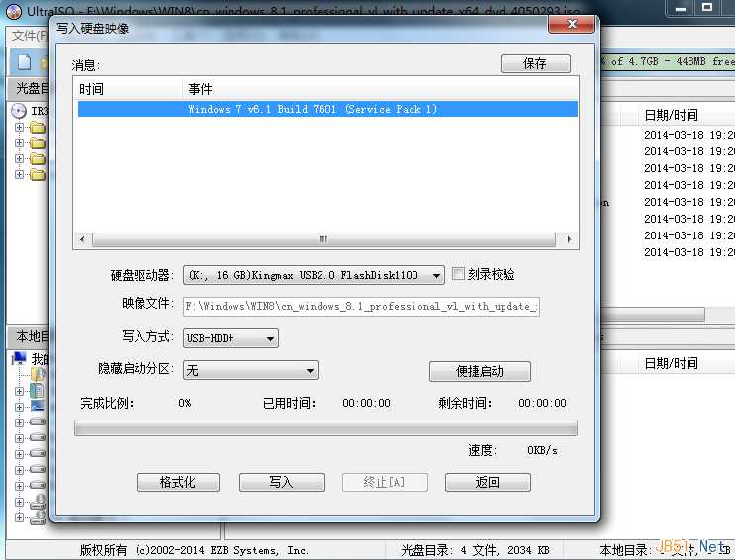
Task: Click the 0% completion value
Action: [185, 403]
